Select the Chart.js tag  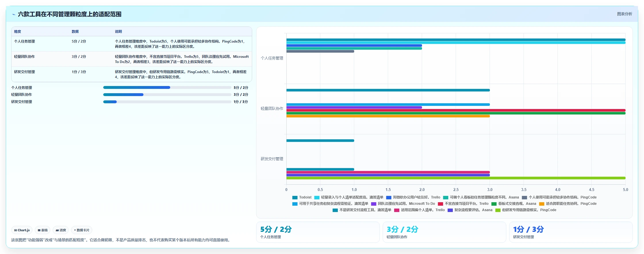tap(22, 230)
